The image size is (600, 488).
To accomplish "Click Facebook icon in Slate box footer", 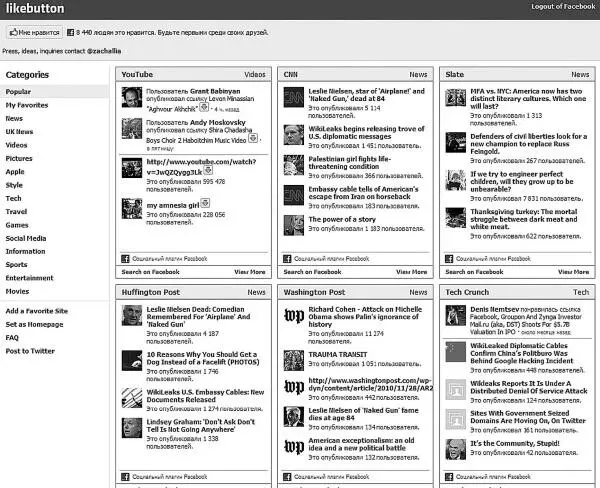I will tap(449, 259).
